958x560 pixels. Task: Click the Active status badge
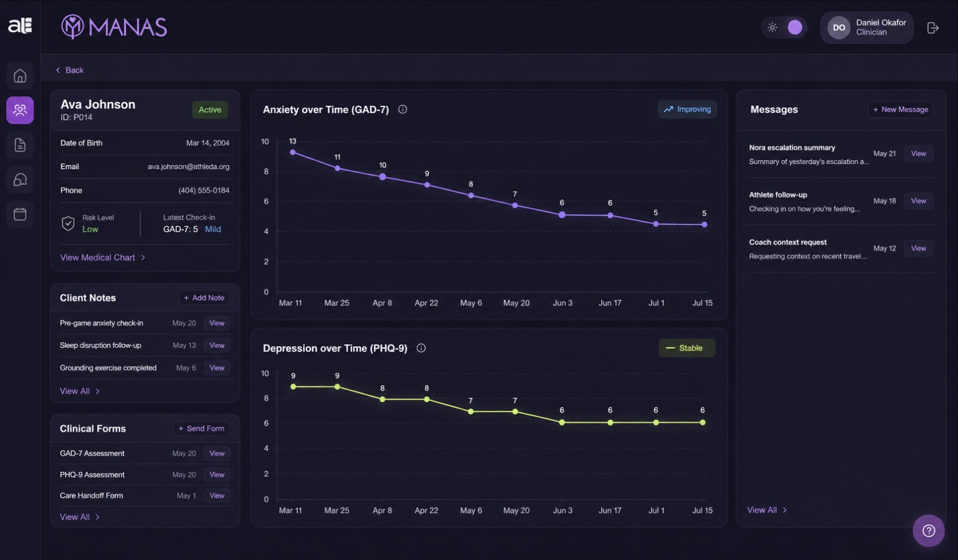pos(210,110)
